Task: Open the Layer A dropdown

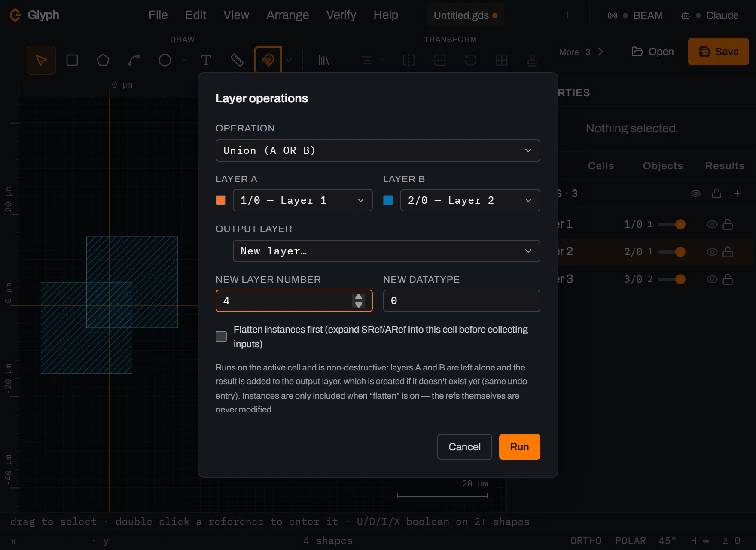Action: [x=303, y=200]
